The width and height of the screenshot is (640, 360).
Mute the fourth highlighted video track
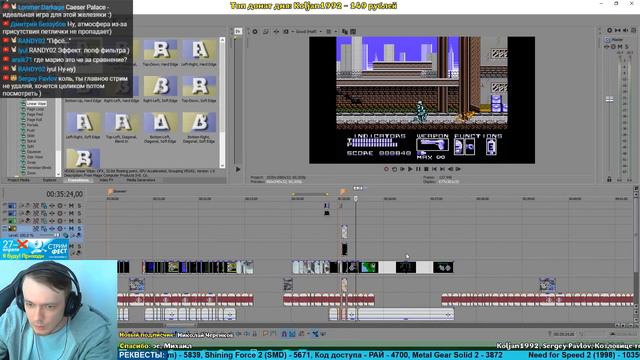point(71,229)
